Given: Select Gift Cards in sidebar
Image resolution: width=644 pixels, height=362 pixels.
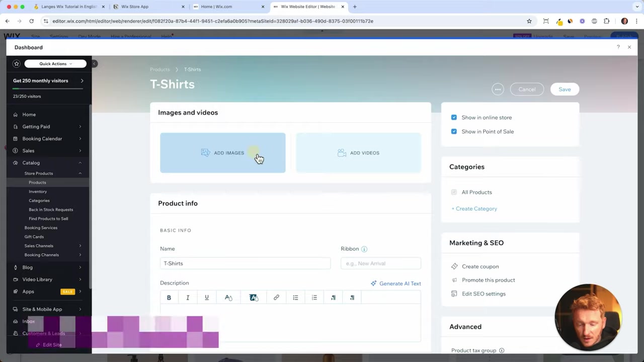Looking at the screenshot, I should 34,237.
